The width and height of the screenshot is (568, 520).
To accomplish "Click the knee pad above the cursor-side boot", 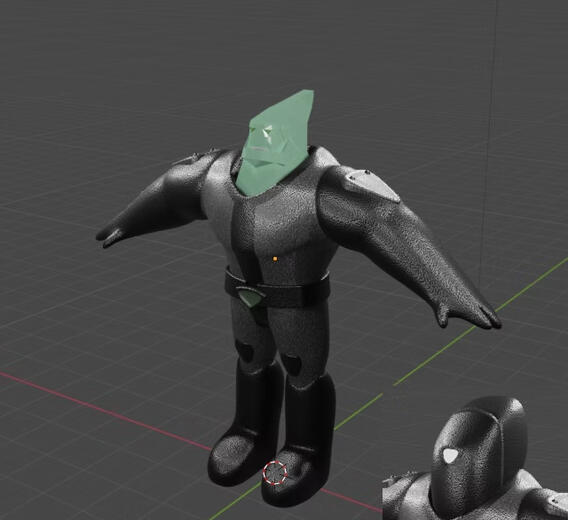I will coord(293,365).
